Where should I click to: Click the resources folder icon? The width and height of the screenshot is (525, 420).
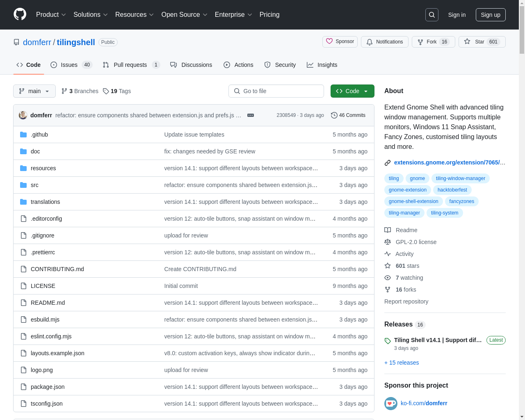tap(23, 168)
